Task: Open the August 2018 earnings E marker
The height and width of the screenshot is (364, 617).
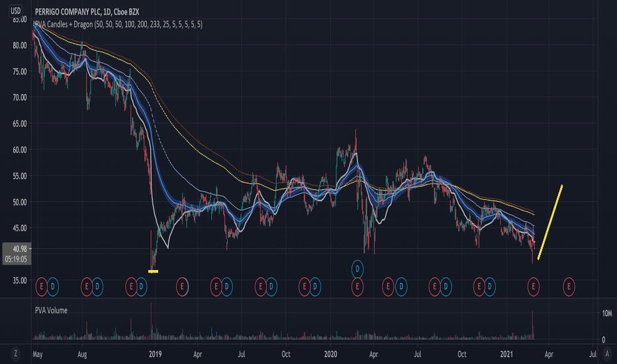Action: click(87, 287)
